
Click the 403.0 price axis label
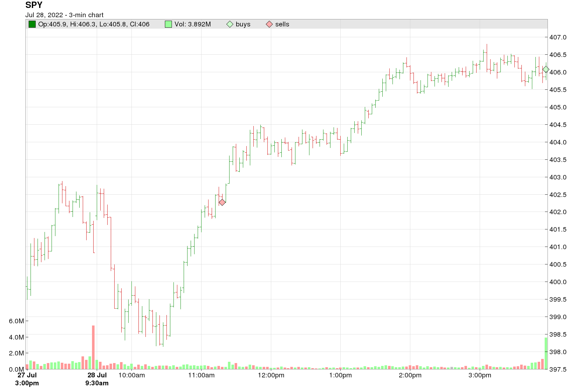click(x=558, y=177)
